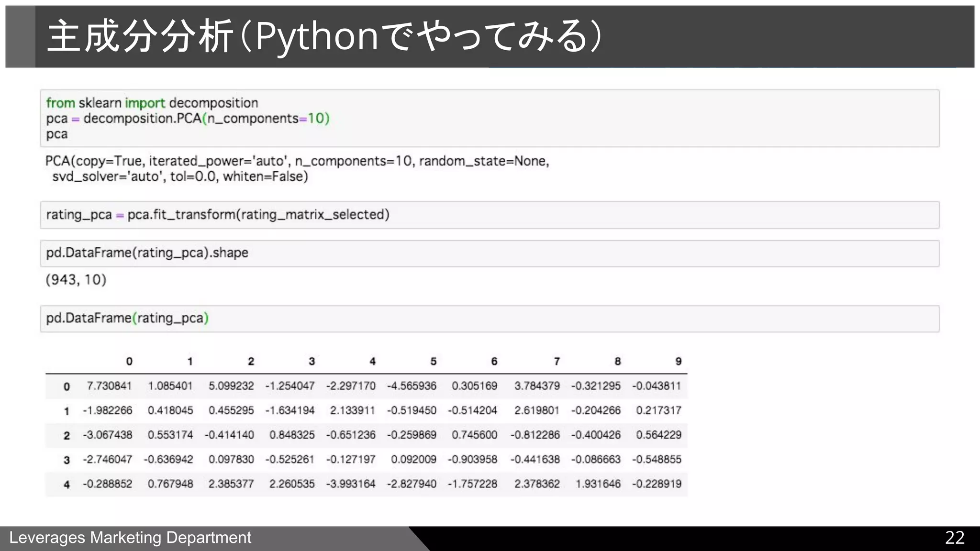The image size is (980, 551).
Task: Select cell value -0.288852
Action: click(x=107, y=484)
